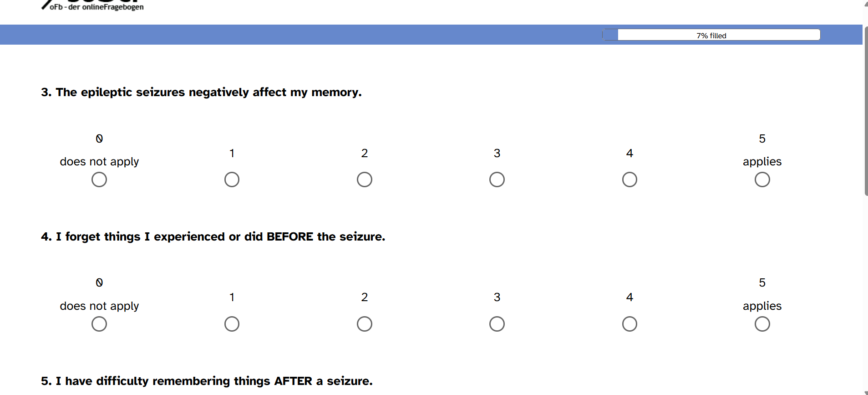Viewport: 868px width, 395px height.
Task: Select rating 2 for question 3
Action: [x=364, y=180]
